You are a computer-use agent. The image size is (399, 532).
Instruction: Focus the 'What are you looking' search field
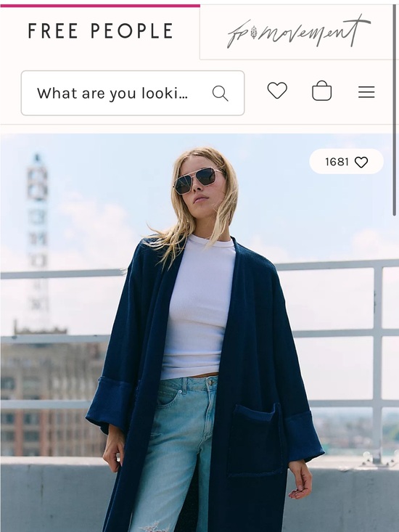point(133,93)
